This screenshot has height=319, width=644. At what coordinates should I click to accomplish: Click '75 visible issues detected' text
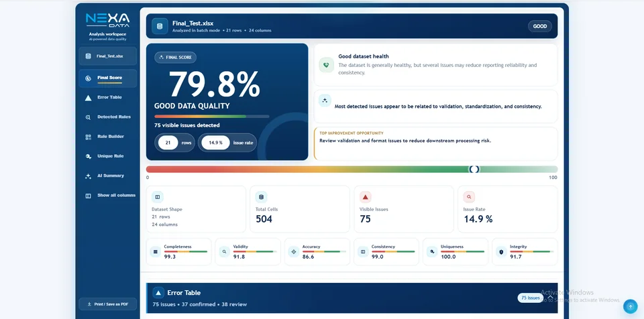187,125
